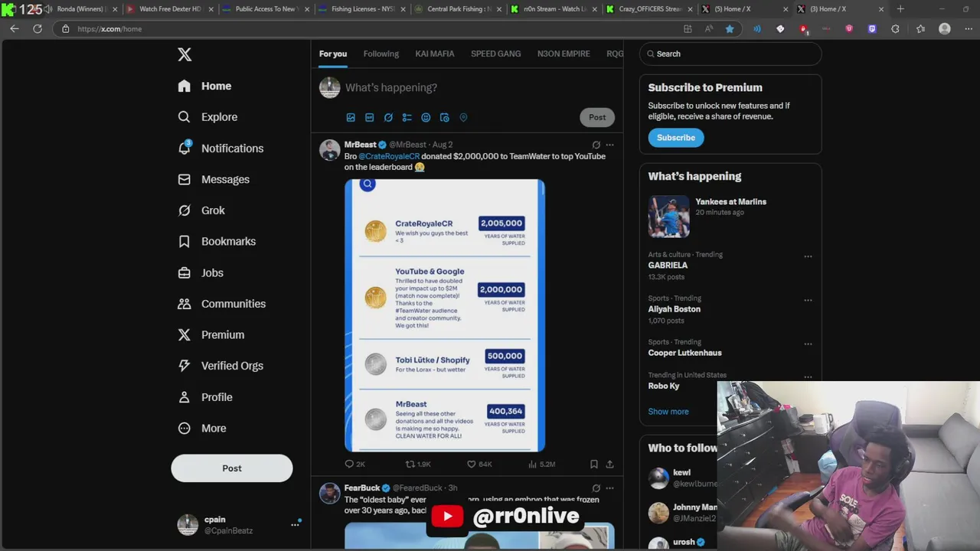Switch to the For you tab
980x551 pixels.
click(x=333, y=54)
